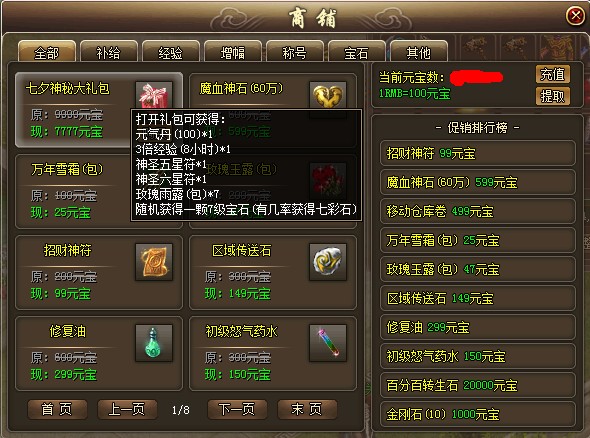This screenshot has height=438, width=590.
Task: Switch to the 补给 tab
Action: tap(108, 52)
